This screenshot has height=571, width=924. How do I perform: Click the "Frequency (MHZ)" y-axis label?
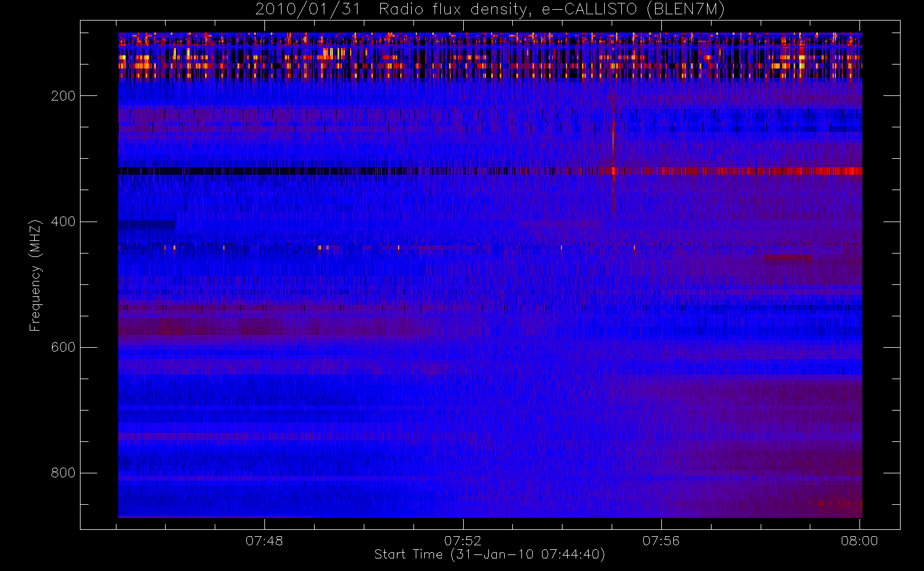coord(35,275)
